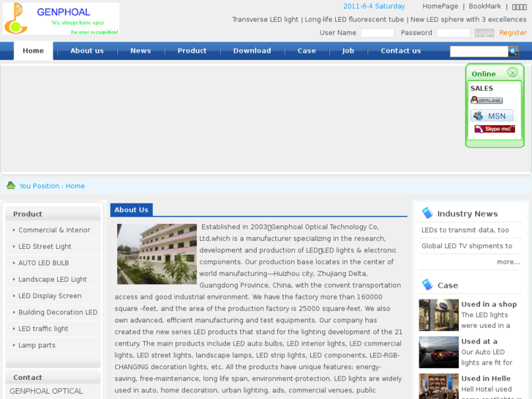The width and height of the screenshot is (532, 399).
Task: Click the factory building photo
Action: pyautogui.click(x=157, y=254)
